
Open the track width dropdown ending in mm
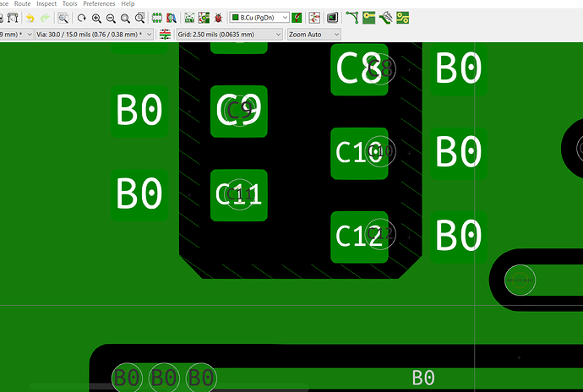16,35
